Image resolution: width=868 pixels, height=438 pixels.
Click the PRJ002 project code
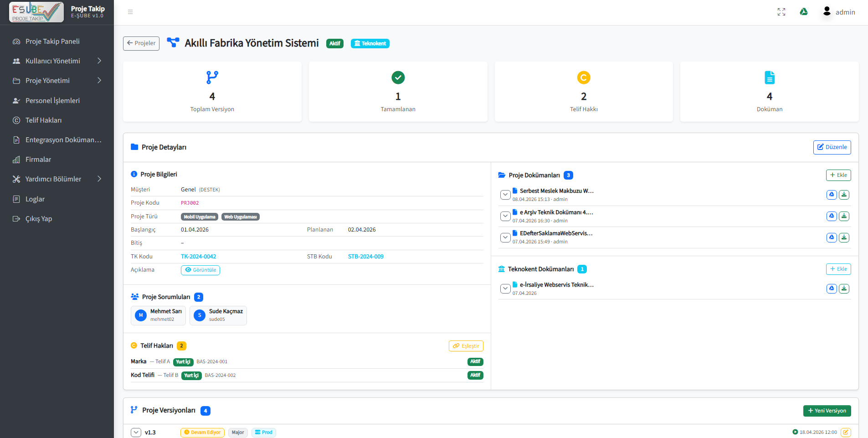click(x=190, y=203)
